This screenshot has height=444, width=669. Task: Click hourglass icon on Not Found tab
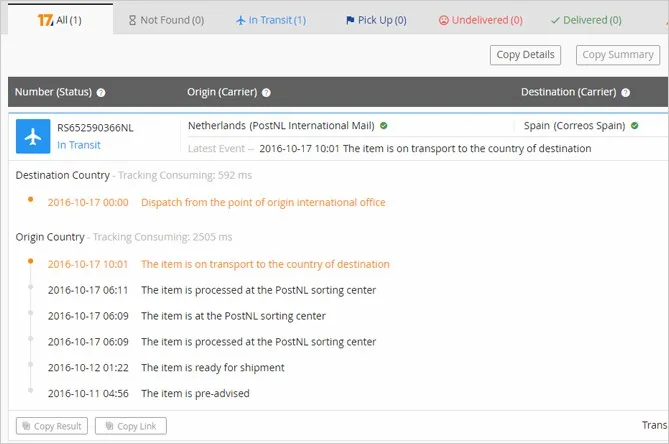[x=132, y=20]
